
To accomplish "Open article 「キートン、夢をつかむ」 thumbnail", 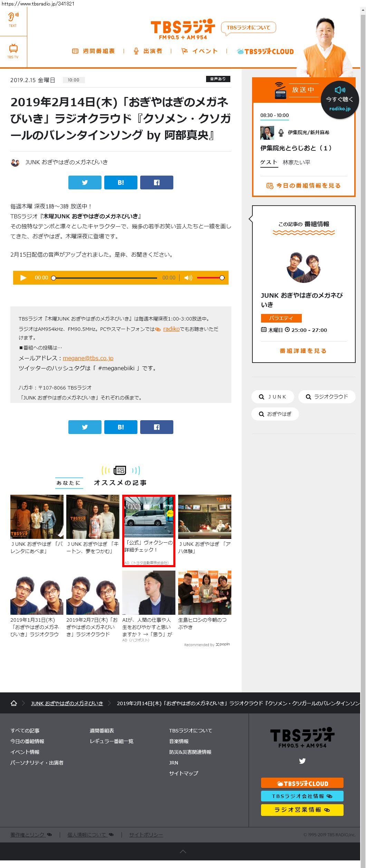I will [93, 516].
